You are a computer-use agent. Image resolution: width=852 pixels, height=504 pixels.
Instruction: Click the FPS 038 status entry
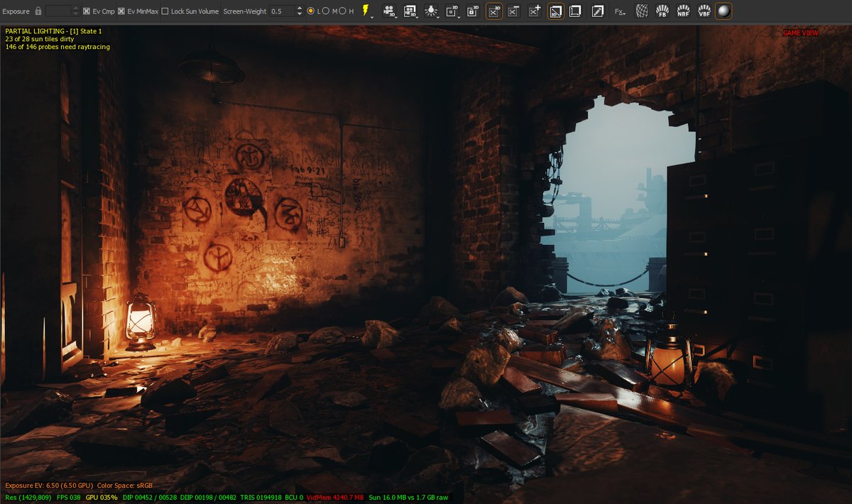[x=69, y=497]
